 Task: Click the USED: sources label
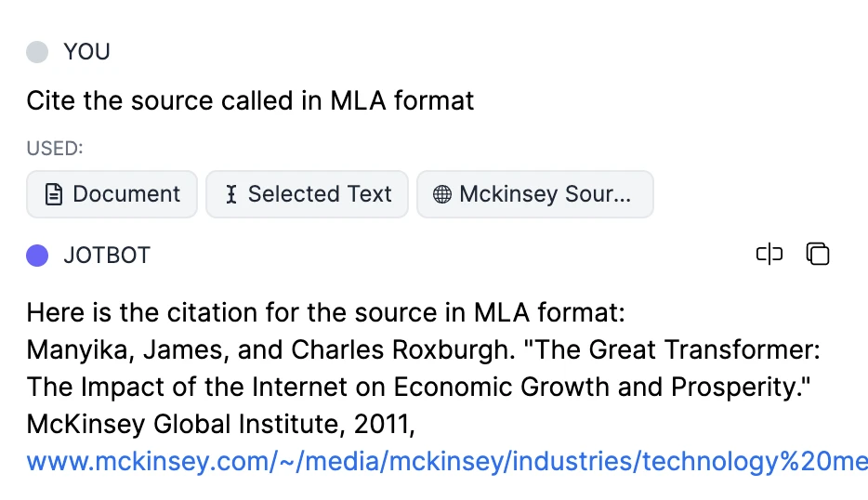tap(55, 149)
